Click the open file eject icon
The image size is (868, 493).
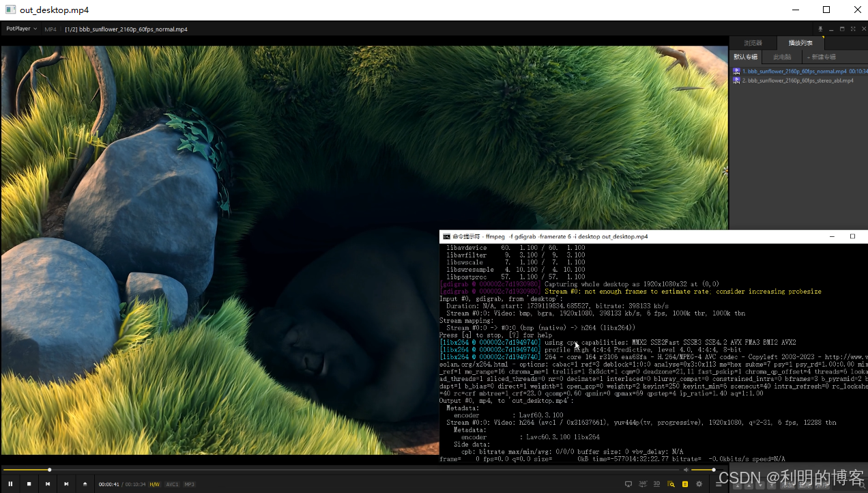[x=85, y=484]
